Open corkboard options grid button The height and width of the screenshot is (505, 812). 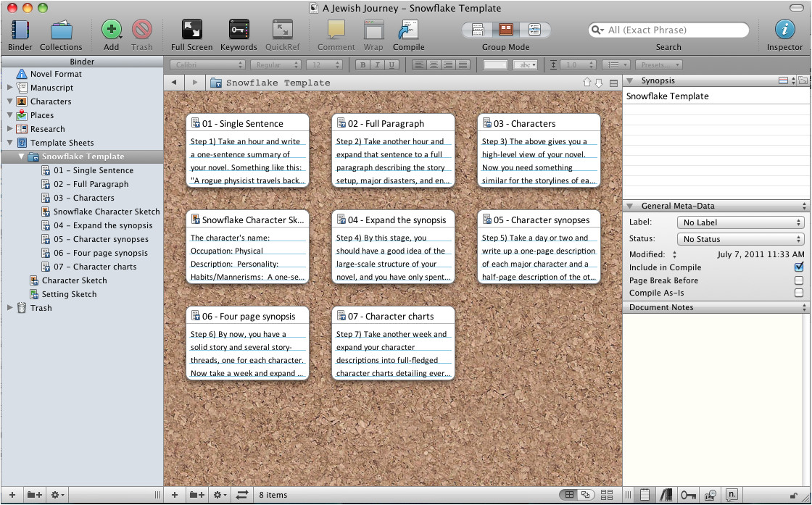[x=607, y=495]
